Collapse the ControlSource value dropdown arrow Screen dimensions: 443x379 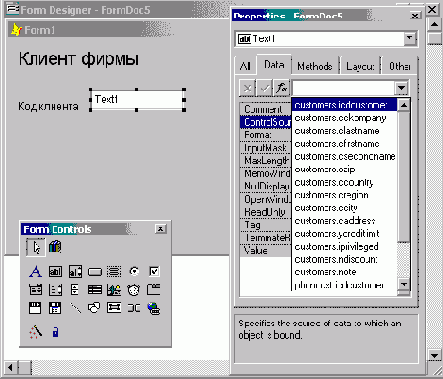point(401,88)
